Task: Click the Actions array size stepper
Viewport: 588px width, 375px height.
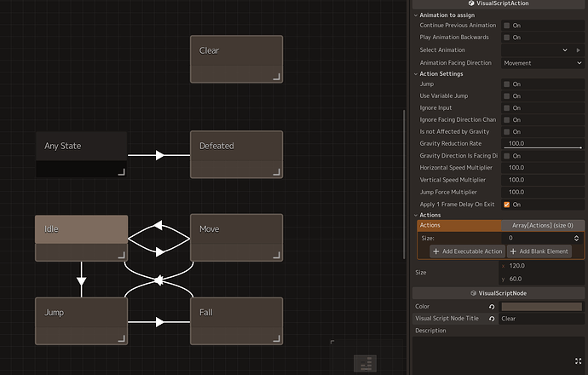Action: tap(576, 238)
